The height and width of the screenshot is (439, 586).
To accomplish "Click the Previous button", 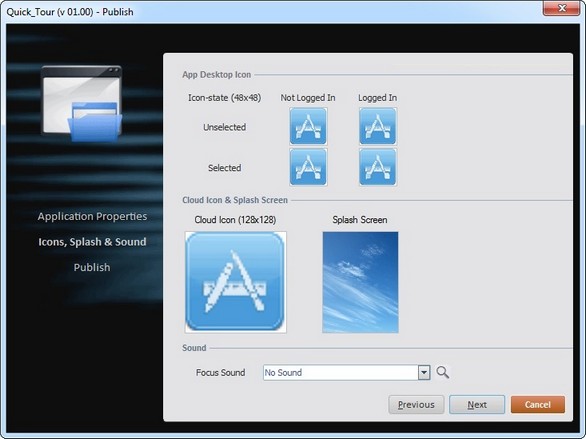I will [x=416, y=405].
